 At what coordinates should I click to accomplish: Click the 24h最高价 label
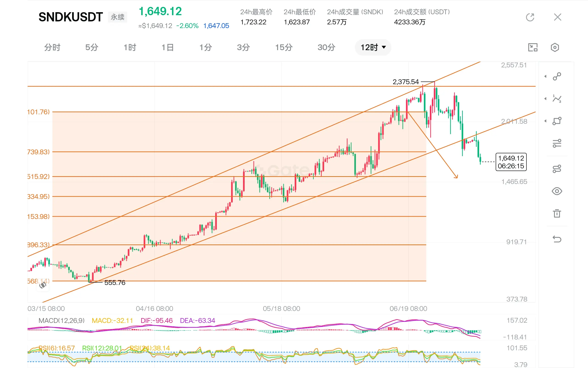(x=256, y=12)
